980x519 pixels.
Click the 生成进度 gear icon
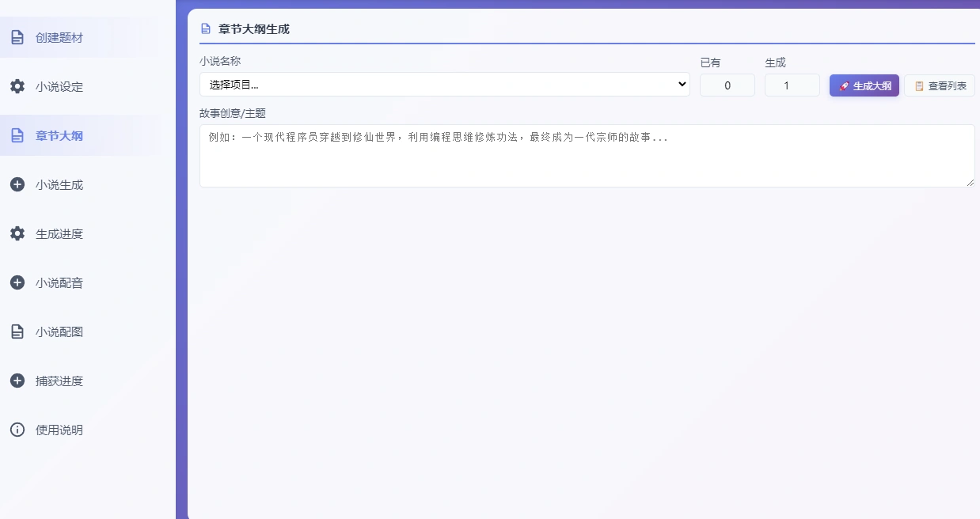pyautogui.click(x=17, y=233)
